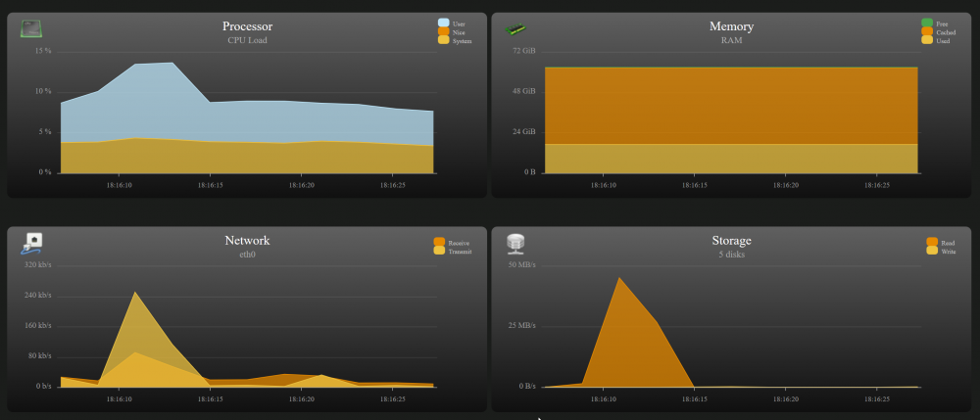The height and width of the screenshot is (420, 980).
Task: Toggle the Used legend swatch in Memory
Action: (x=927, y=40)
